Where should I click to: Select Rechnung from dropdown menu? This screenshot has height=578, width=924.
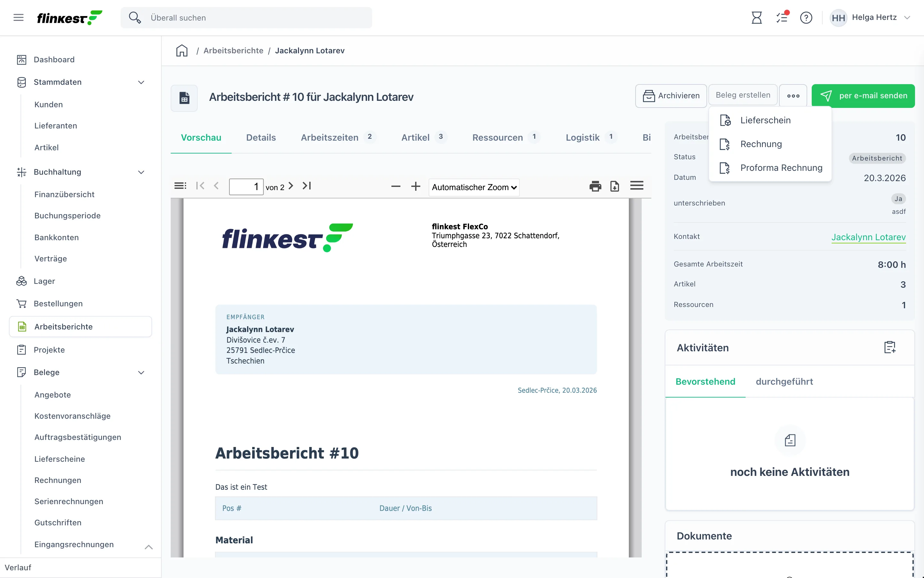[x=770, y=144]
